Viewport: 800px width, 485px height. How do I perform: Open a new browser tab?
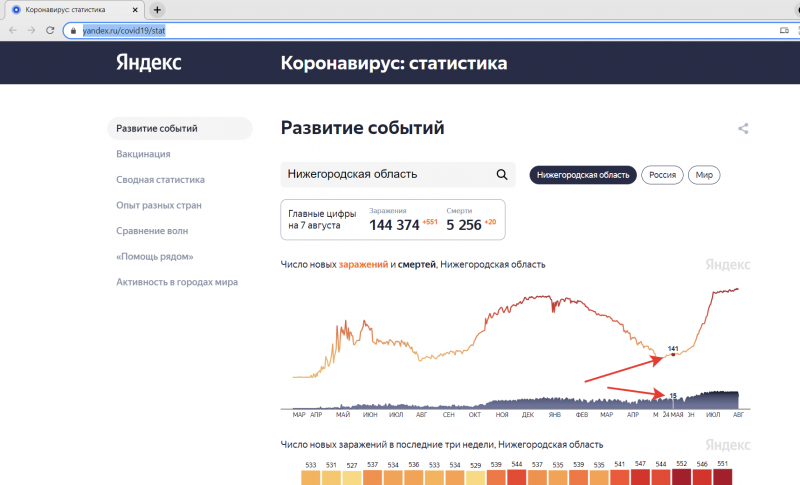tap(157, 10)
